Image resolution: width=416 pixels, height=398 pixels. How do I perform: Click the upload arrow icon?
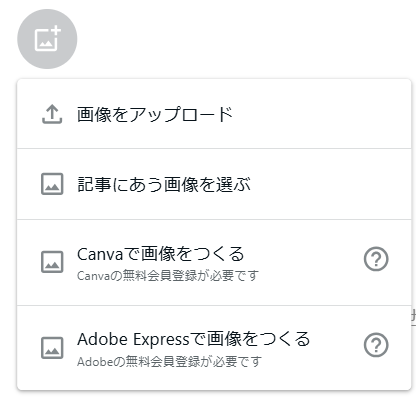tap(52, 114)
